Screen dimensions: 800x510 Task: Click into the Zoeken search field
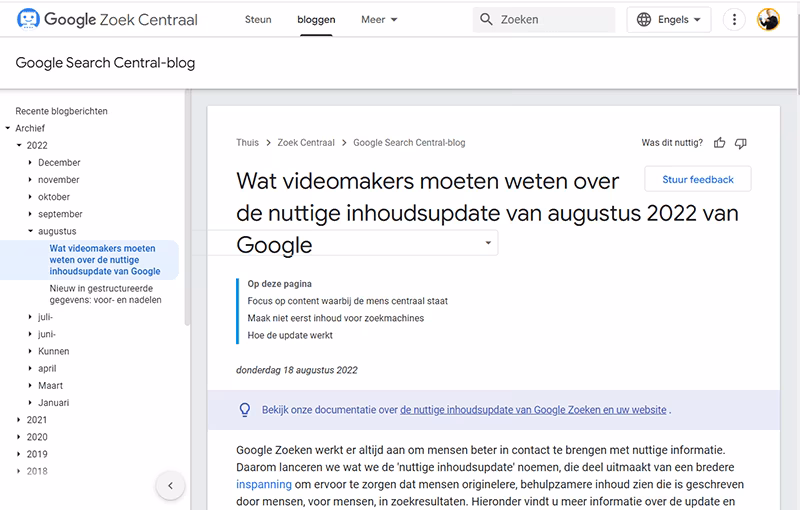tap(544, 19)
